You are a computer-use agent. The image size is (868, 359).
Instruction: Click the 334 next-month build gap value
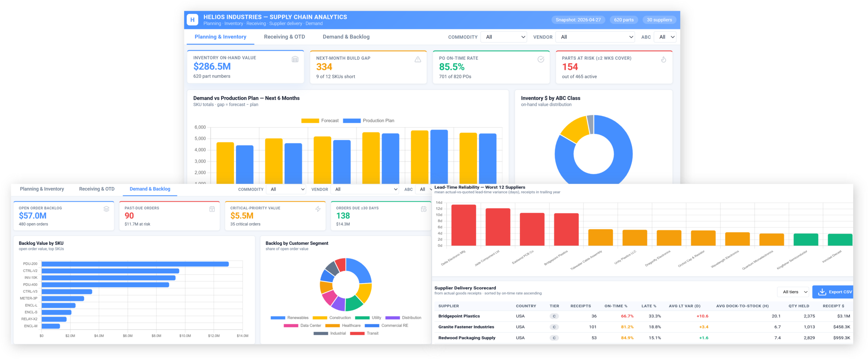[324, 67]
